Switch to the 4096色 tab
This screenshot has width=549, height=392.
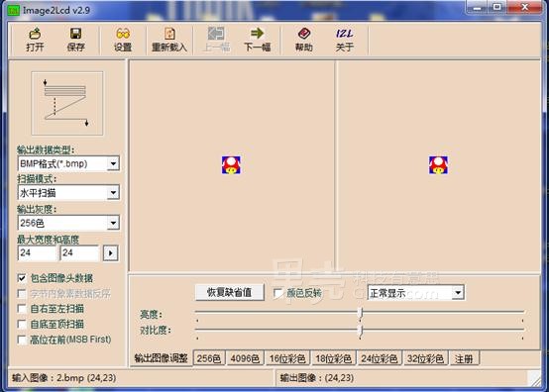pos(245,358)
